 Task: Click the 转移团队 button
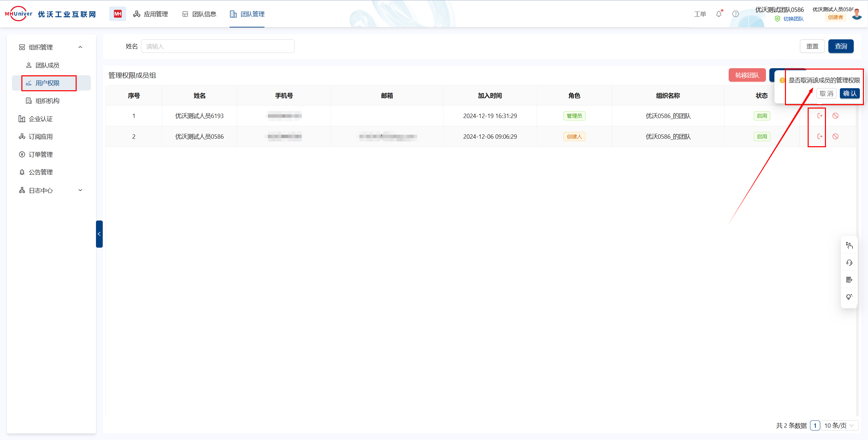coord(747,75)
